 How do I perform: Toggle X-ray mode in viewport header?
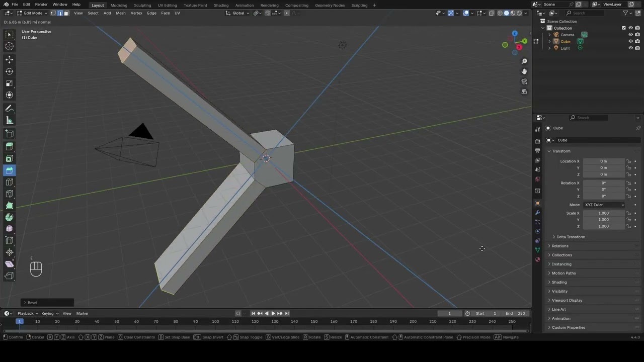[x=492, y=13]
